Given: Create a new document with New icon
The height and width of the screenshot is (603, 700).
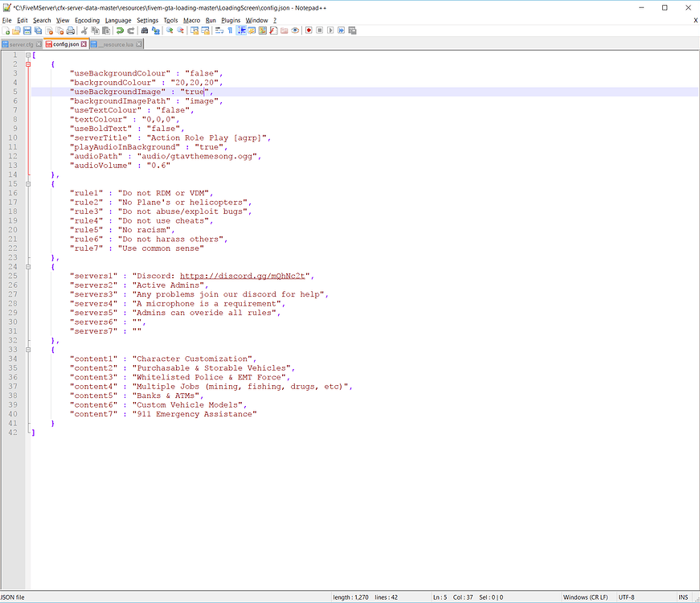Looking at the screenshot, I should 6,31.
